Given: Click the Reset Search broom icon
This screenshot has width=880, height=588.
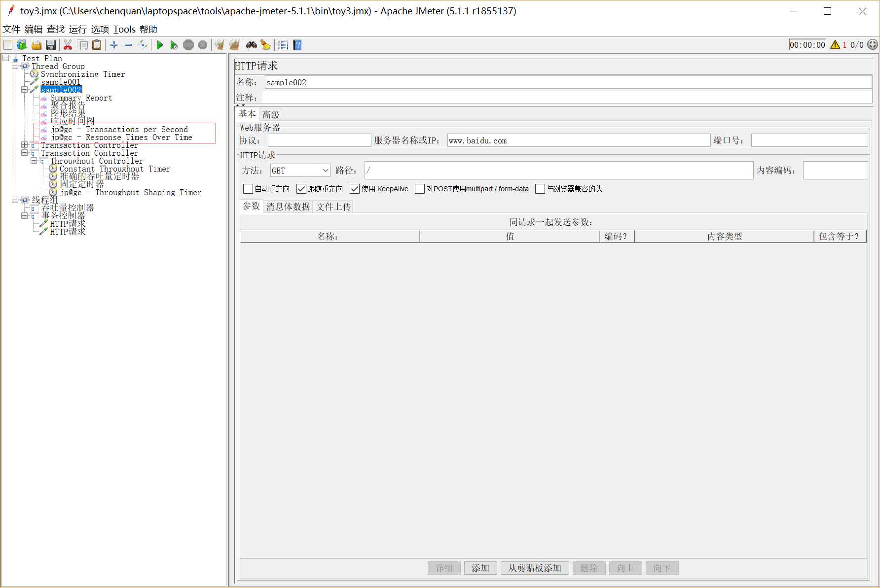Looking at the screenshot, I should coord(266,45).
